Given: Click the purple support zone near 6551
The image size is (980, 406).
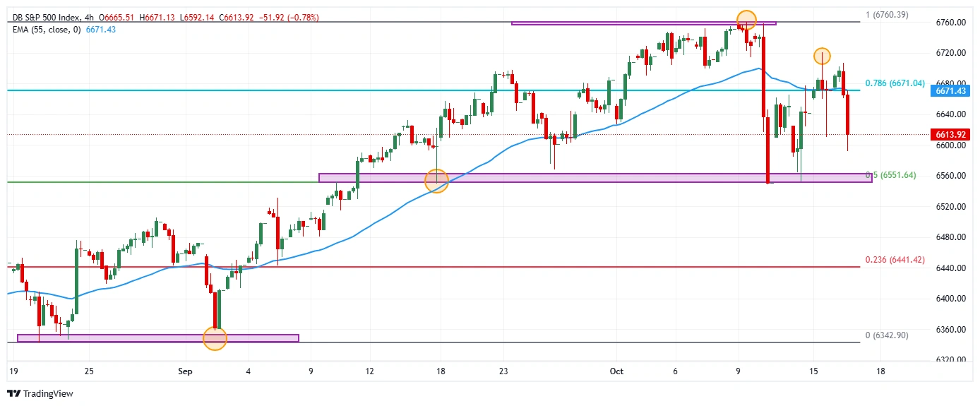Looking at the screenshot, I should [x=594, y=178].
